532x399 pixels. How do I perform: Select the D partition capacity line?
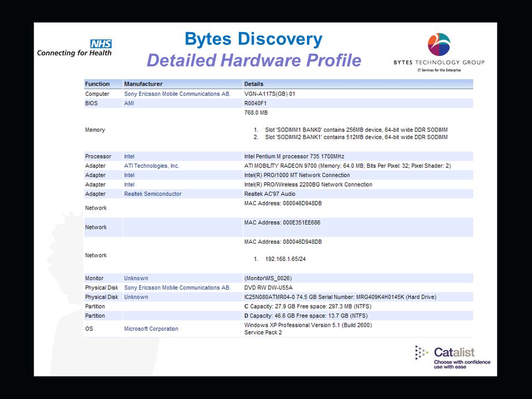click(306, 316)
